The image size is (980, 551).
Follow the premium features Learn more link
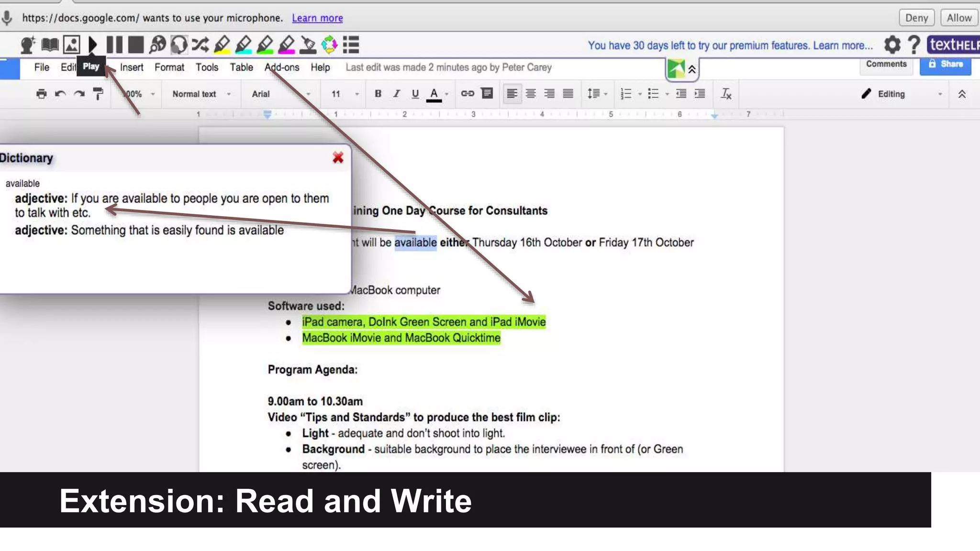click(x=843, y=45)
